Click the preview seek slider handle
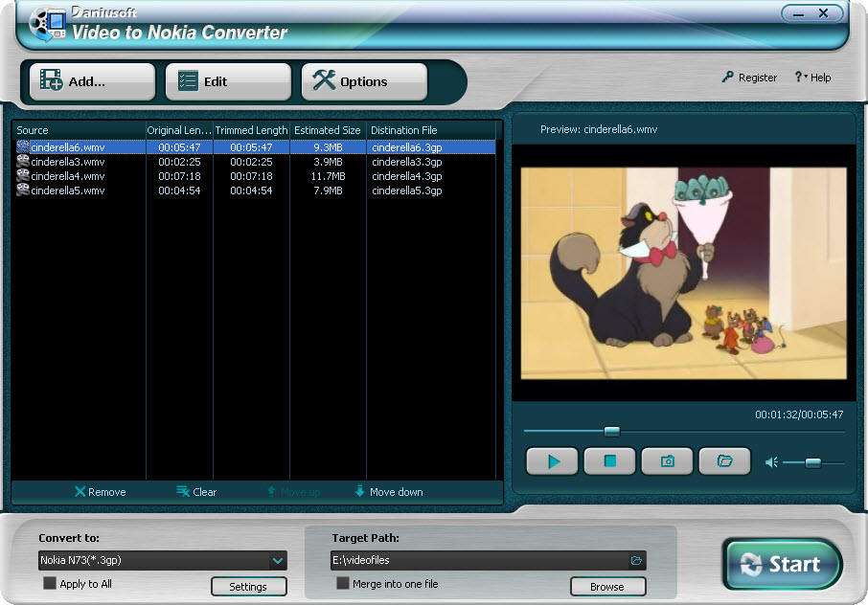The image size is (868, 605). tap(611, 432)
